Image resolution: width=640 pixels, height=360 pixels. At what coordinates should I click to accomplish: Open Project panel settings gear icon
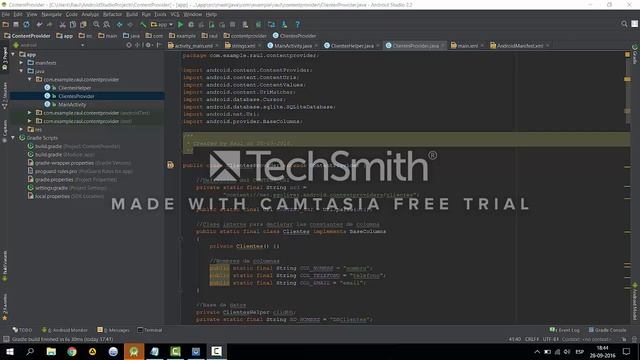(x=148, y=45)
